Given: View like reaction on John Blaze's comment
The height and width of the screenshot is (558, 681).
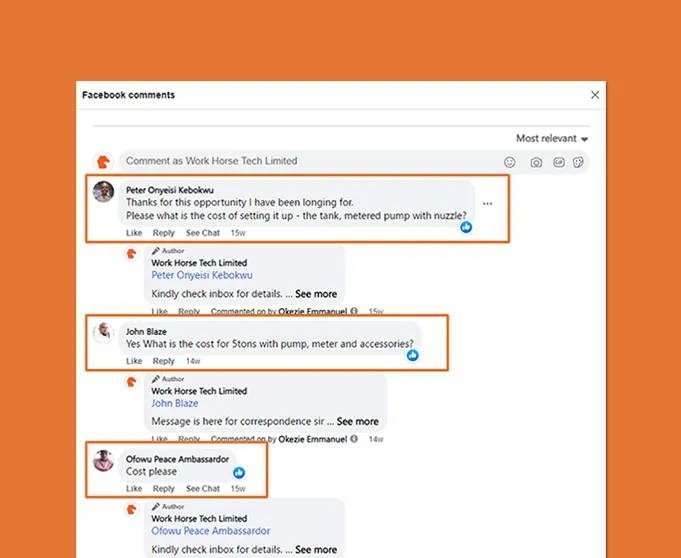Looking at the screenshot, I should pyautogui.click(x=413, y=355).
